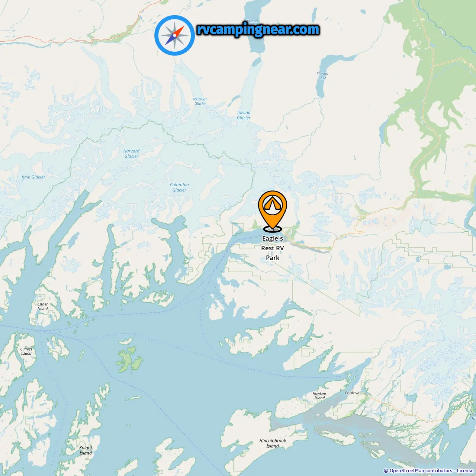Click the Hinchinbrook Island map label
The height and width of the screenshot is (476, 476).
pos(273,443)
